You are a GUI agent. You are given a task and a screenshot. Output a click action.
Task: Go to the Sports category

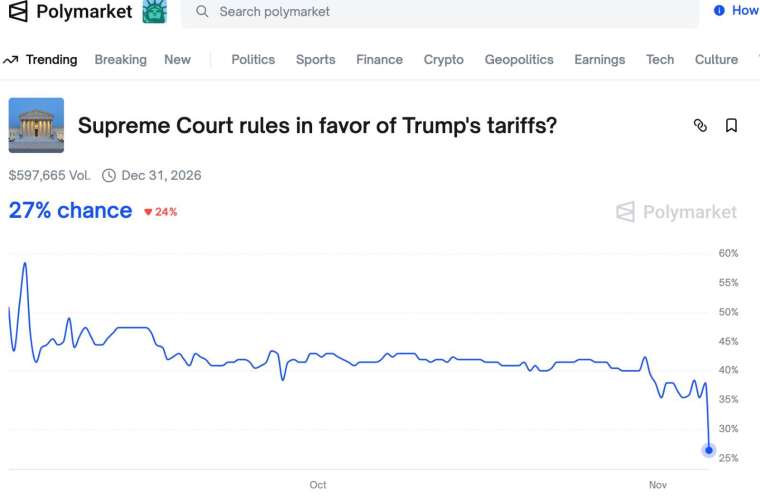(315, 60)
